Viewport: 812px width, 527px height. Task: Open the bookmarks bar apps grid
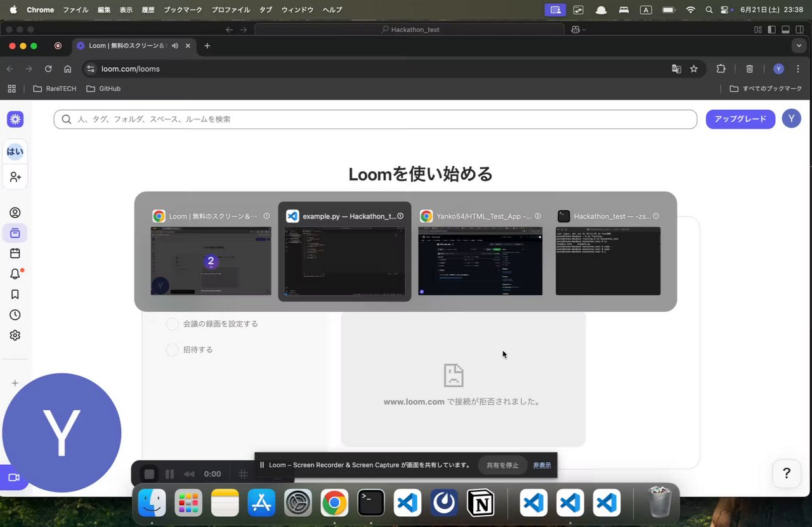(11, 88)
